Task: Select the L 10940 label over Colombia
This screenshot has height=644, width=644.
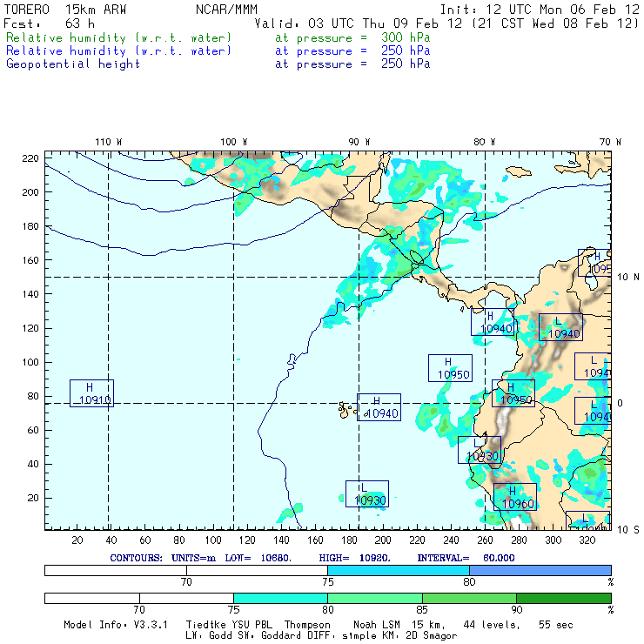Action: (x=560, y=327)
